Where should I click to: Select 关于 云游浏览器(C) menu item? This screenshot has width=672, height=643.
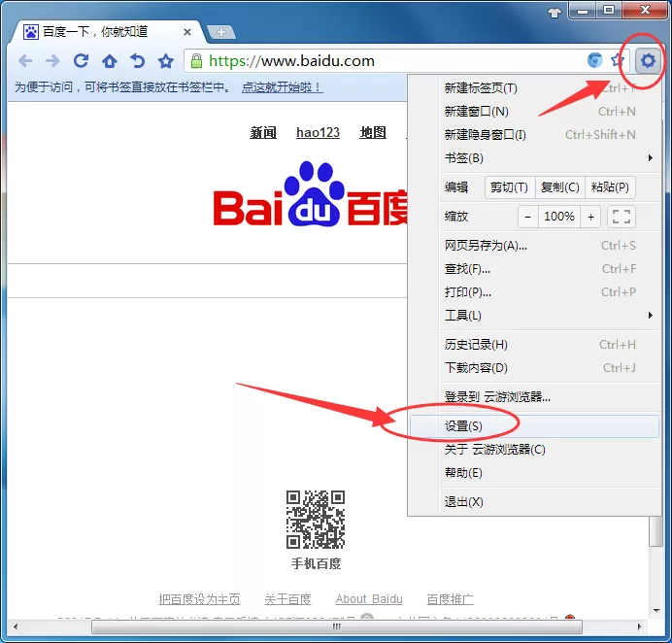tap(534, 450)
